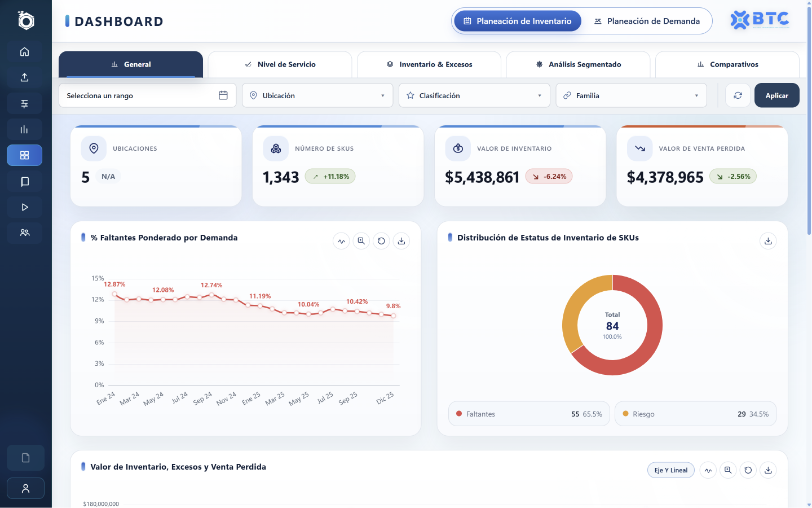Select the Inventario & Excesos tab
This screenshot has width=812, height=508.
point(429,64)
